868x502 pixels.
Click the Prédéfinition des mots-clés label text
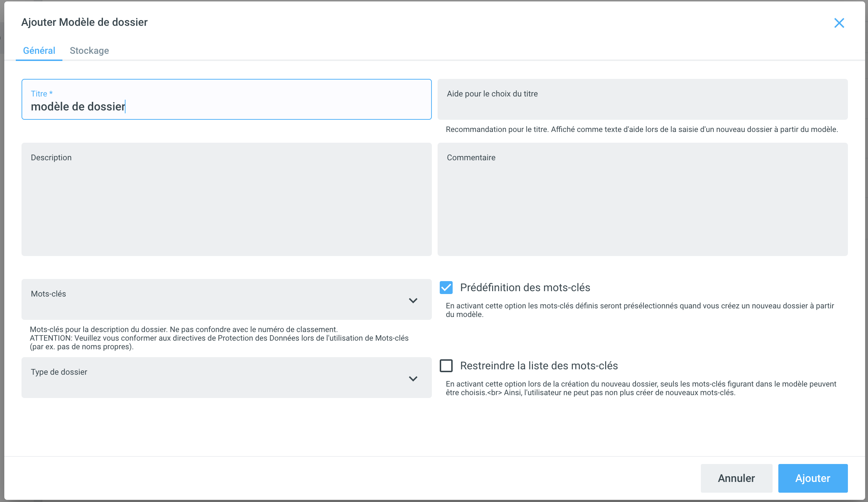[525, 288]
